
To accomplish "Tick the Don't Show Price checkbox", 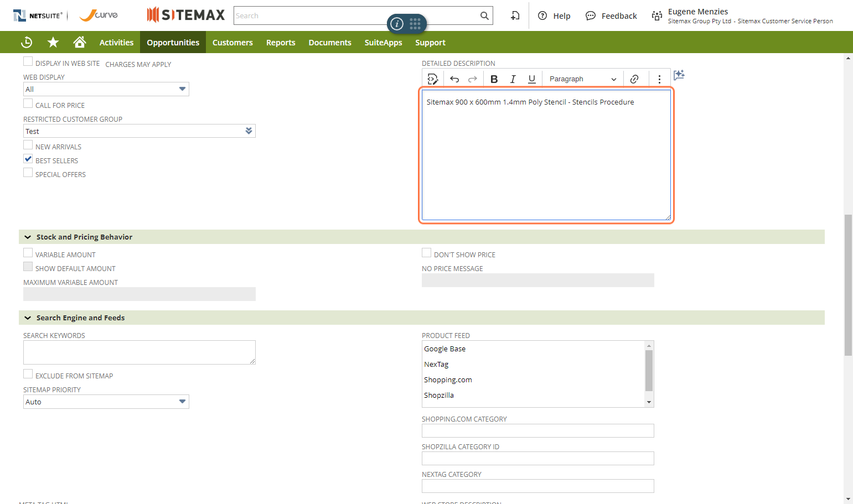I will click(x=426, y=253).
